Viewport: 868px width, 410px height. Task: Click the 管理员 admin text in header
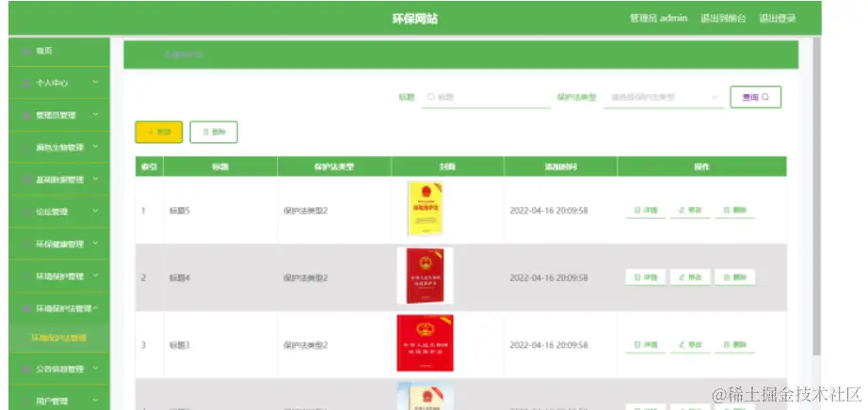(x=659, y=18)
